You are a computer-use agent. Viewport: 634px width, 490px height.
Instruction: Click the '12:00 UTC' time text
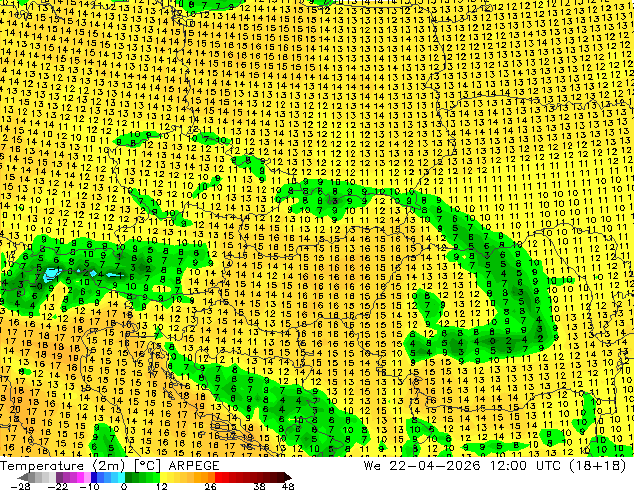528,466
